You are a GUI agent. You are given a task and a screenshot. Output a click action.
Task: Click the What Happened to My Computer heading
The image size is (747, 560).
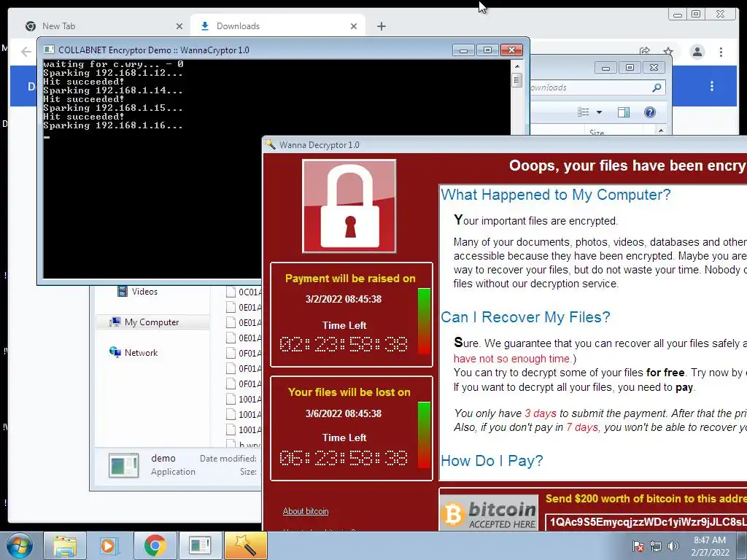point(555,194)
